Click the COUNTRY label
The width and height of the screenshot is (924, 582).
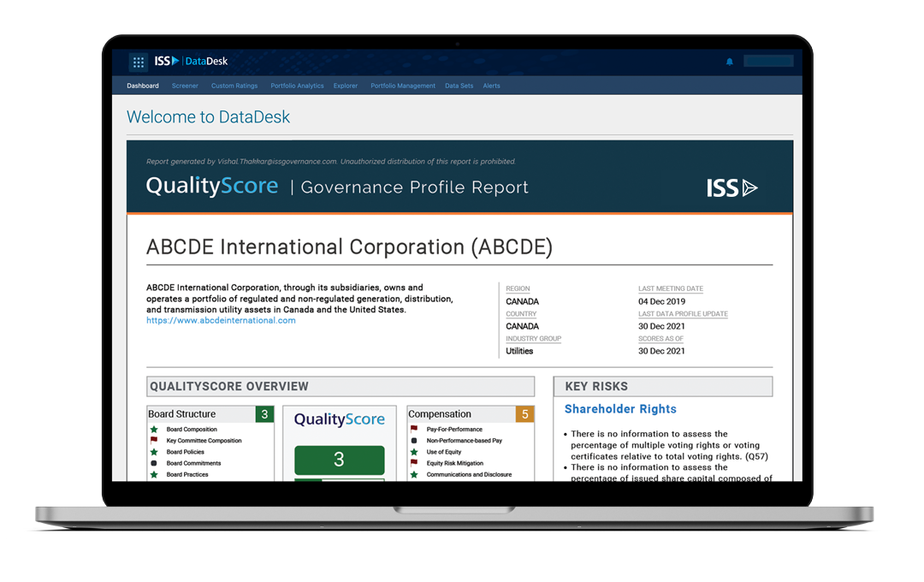point(522,314)
